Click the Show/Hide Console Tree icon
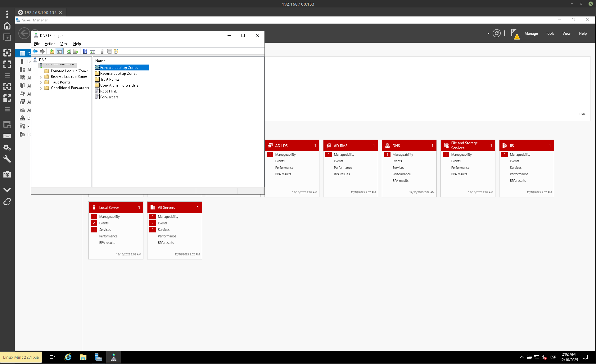 point(59,52)
